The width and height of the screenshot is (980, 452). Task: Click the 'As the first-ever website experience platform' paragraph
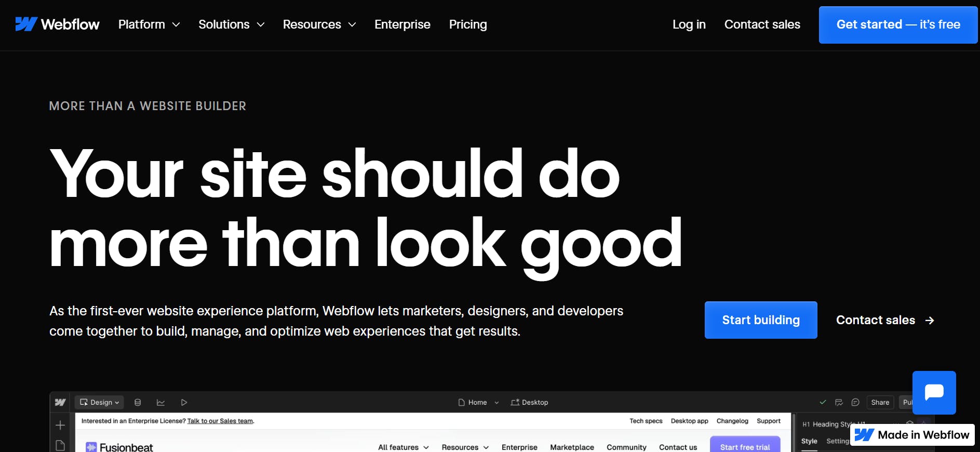point(336,321)
